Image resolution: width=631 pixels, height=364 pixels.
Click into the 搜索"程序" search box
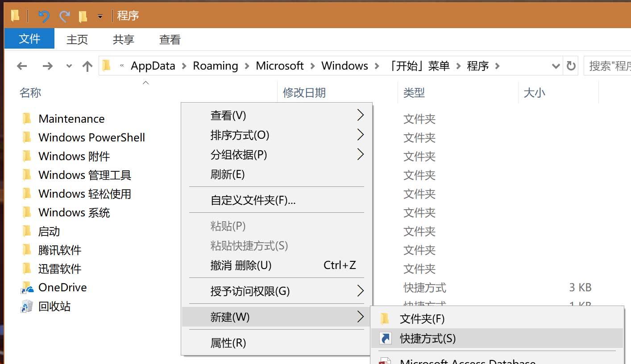(x=607, y=66)
